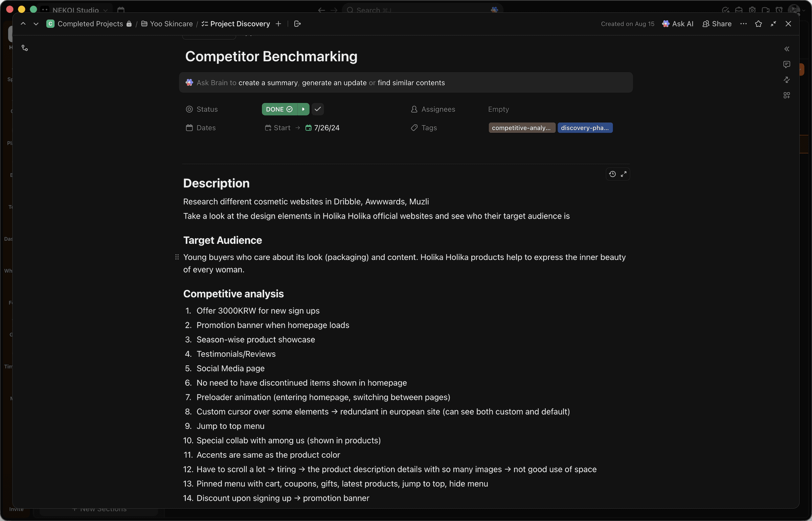Open Completed Projects breadcrumb
812x521 pixels.
click(x=90, y=24)
